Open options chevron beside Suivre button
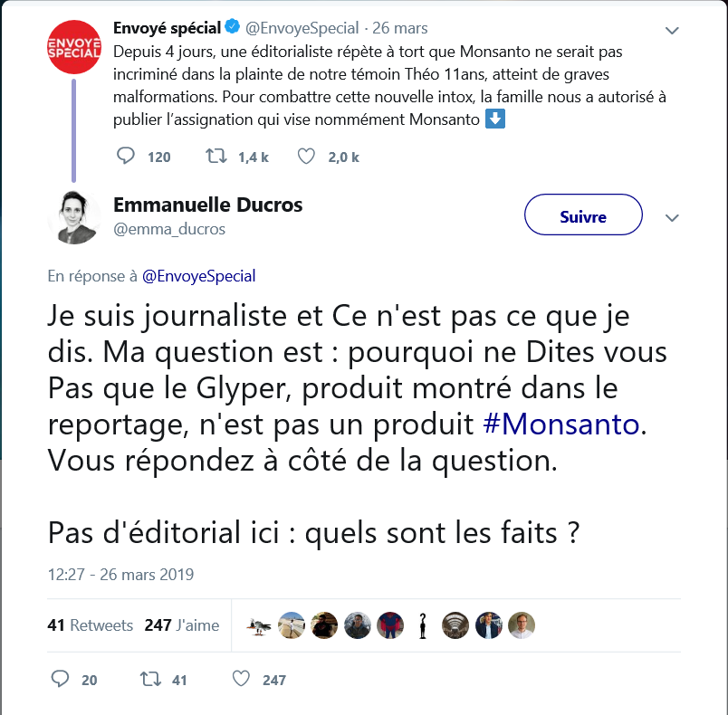728x715 pixels. point(672,218)
